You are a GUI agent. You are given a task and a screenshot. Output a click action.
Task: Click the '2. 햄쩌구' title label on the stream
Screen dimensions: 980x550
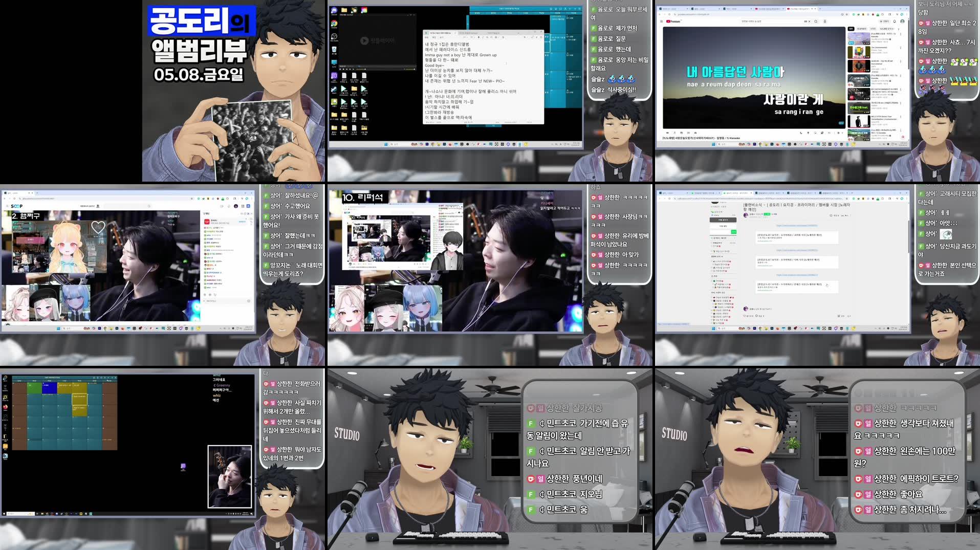(x=26, y=216)
